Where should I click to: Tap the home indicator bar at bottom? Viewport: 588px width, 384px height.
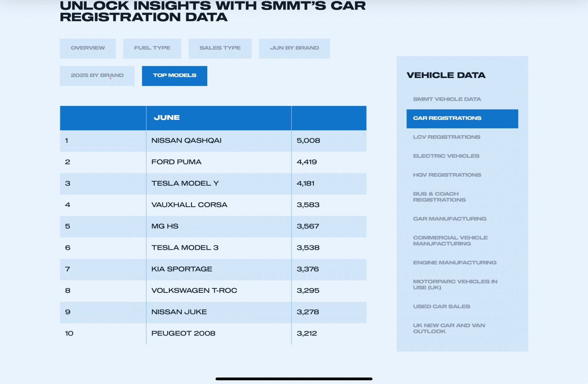[x=294, y=379]
